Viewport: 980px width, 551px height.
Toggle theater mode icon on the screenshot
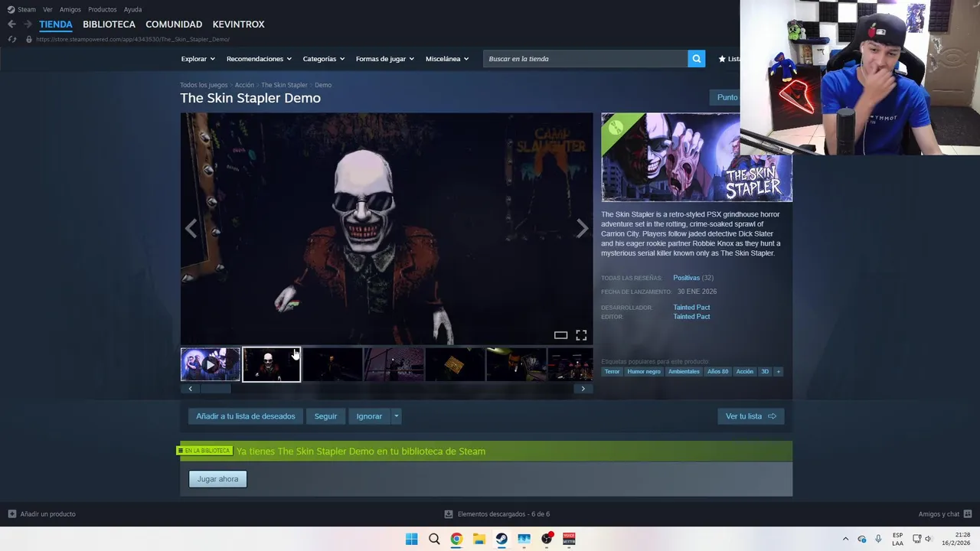[x=560, y=335]
